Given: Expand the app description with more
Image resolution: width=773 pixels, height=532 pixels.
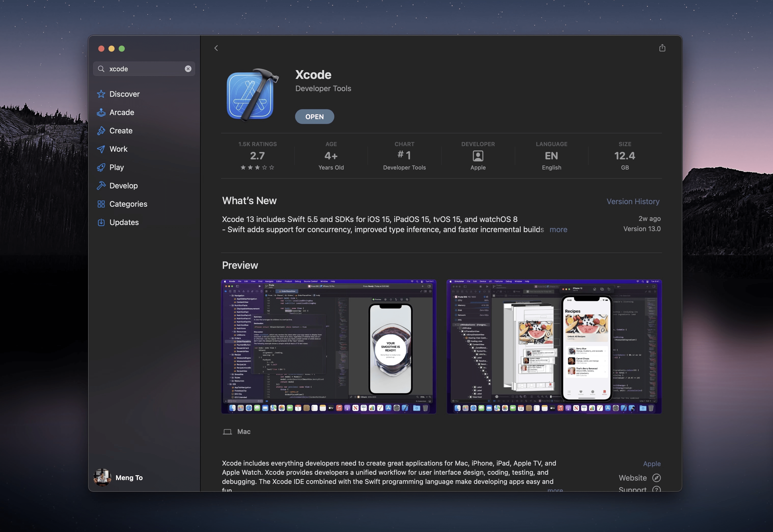Looking at the screenshot, I should coord(555,490).
